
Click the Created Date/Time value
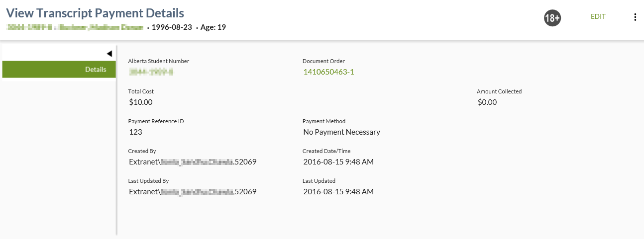338,162
